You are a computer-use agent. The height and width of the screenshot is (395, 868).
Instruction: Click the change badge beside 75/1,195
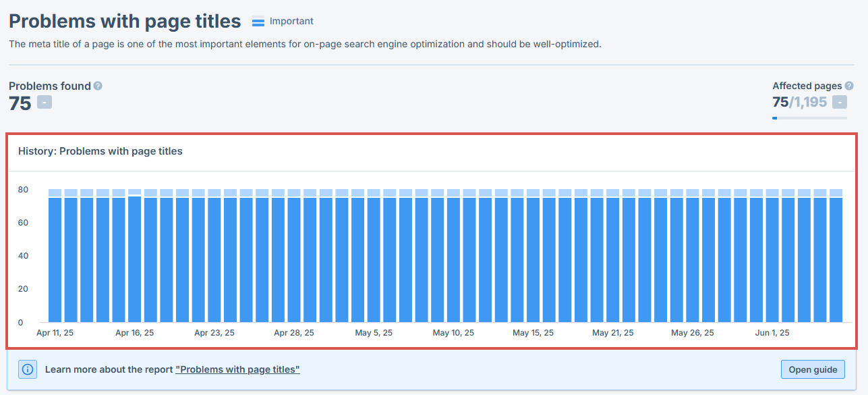(x=840, y=103)
